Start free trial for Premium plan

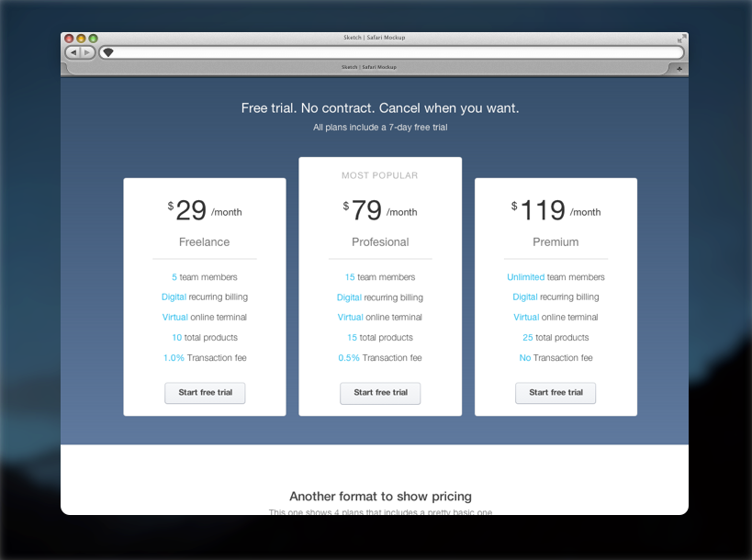[x=556, y=393]
